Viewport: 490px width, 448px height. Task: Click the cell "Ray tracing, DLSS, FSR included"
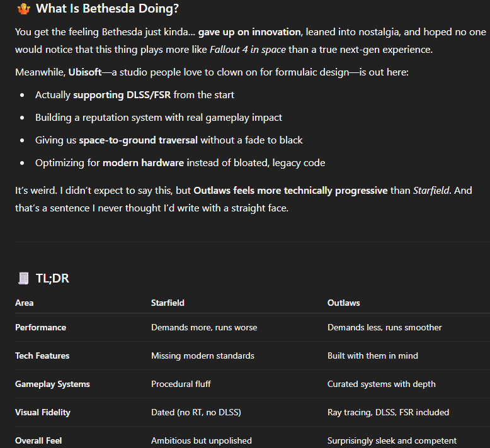point(389,412)
